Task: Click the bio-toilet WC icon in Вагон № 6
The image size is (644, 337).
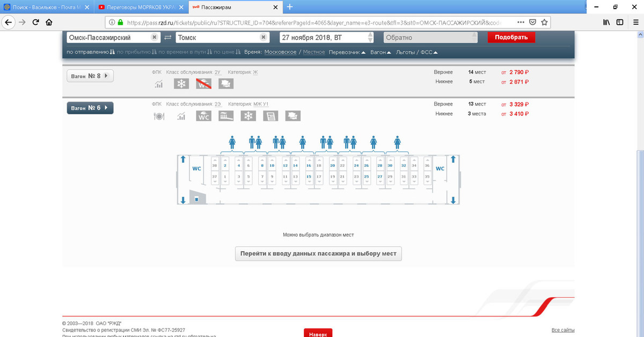Action: [203, 116]
